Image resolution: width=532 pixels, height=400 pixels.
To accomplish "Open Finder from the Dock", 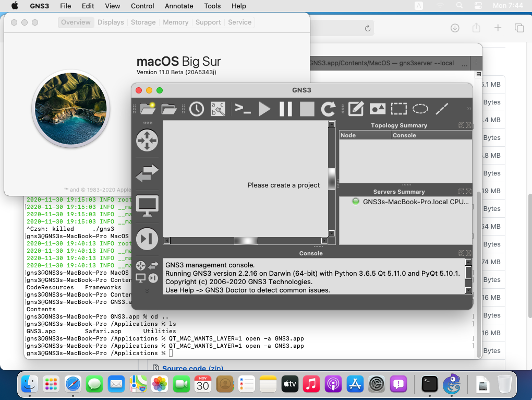I will pos(30,384).
